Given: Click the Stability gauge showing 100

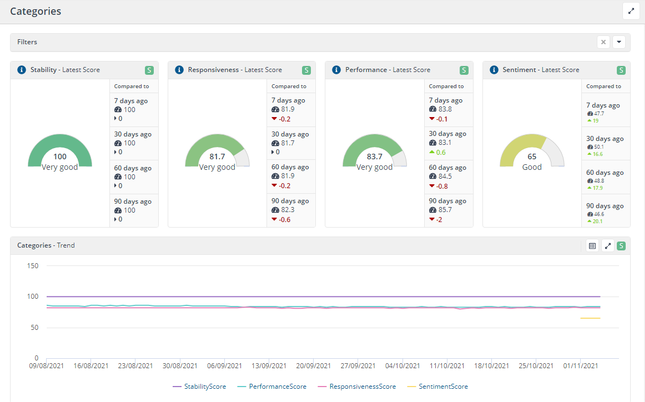Looking at the screenshot, I should coord(60,153).
